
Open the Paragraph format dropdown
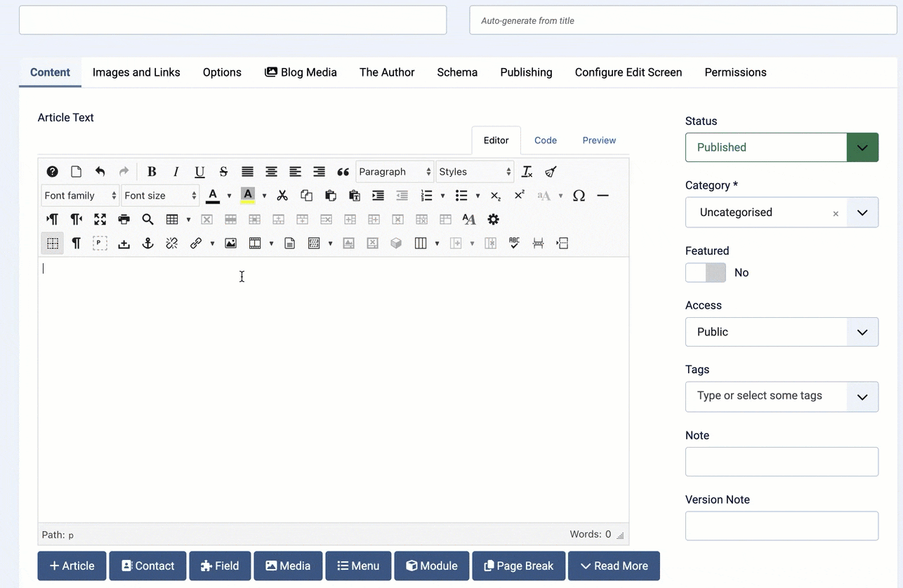[395, 172]
